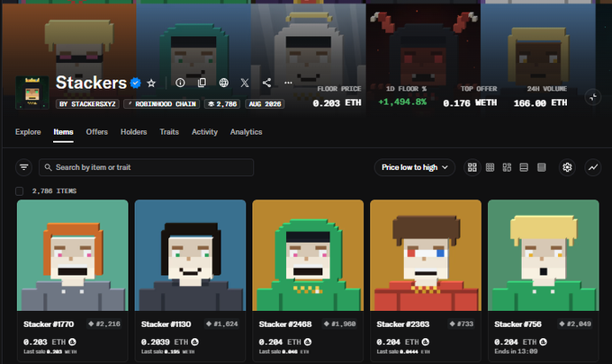Click the 0.176 WETH top offer stat

470,102
